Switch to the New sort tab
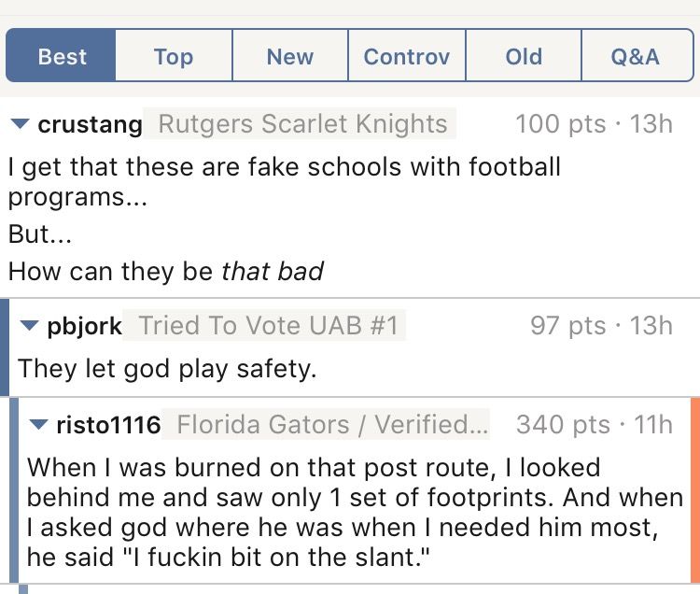700x594 pixels. coord(290,55)
